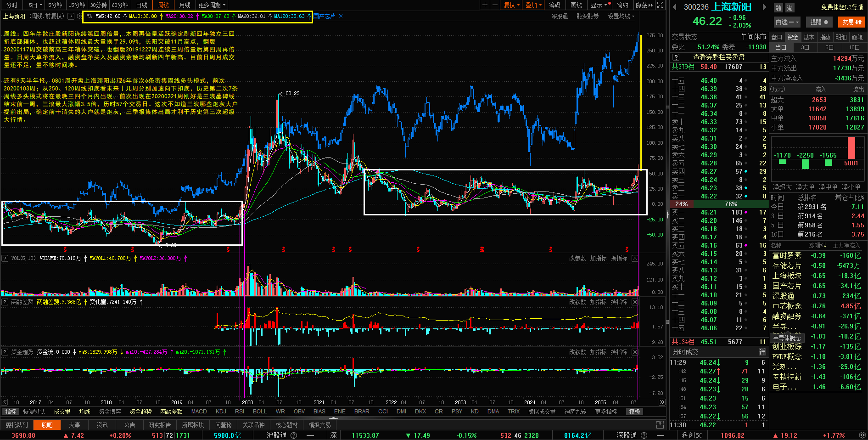Click the 沪股通 help question icon

tap(294, 435)
